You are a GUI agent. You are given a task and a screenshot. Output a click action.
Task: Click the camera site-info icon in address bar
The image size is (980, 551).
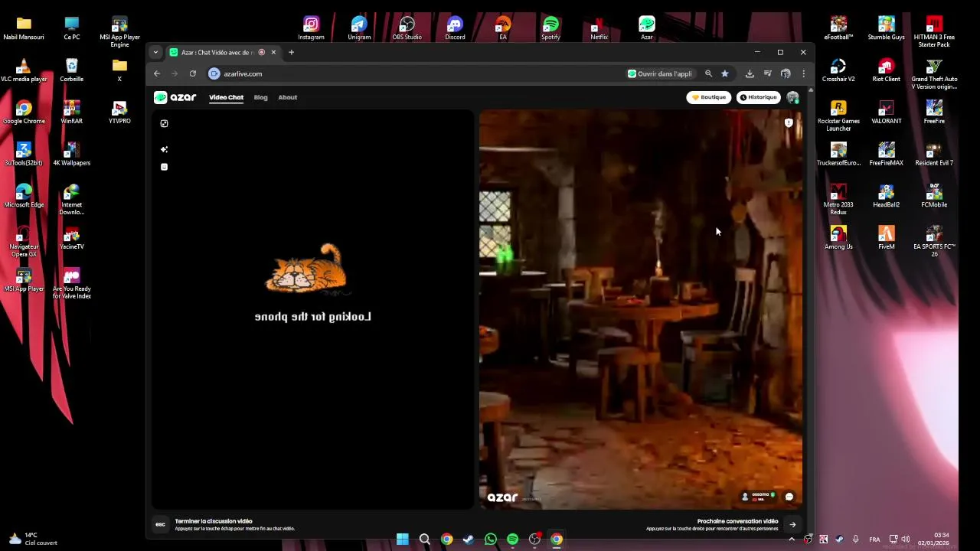[x=214, y=73]
